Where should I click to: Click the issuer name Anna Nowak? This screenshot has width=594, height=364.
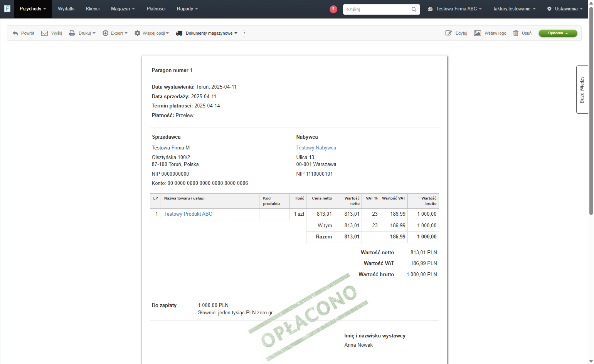[358, 345]
